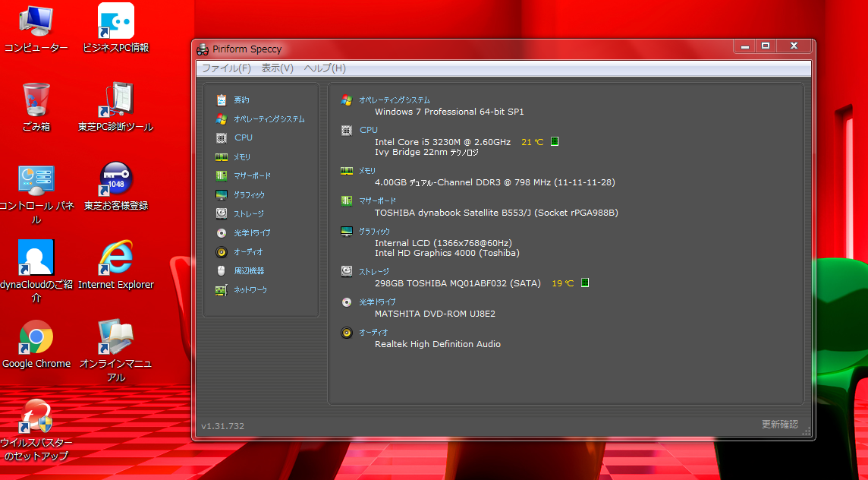This screenshot has height=480, width=868.
Task: Click the 19 °C storage temperature value
Action: point(562,283)
